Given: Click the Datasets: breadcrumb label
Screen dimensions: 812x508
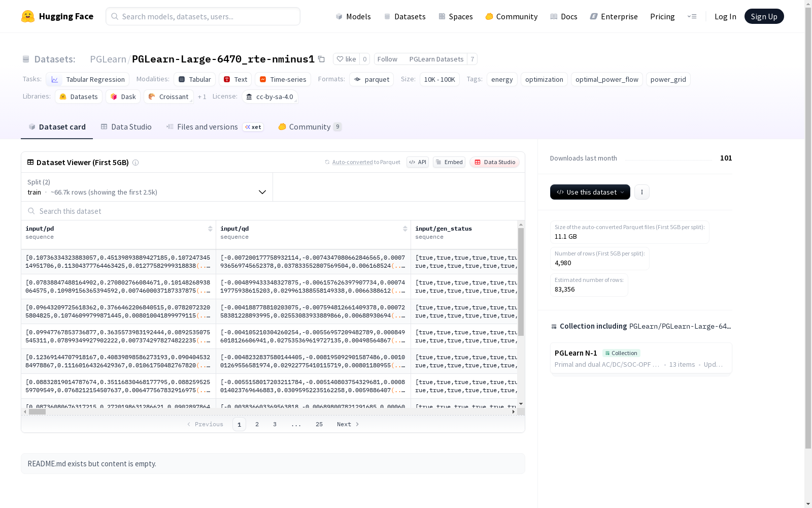Looking at the screenshot, I should coord(55,59).
